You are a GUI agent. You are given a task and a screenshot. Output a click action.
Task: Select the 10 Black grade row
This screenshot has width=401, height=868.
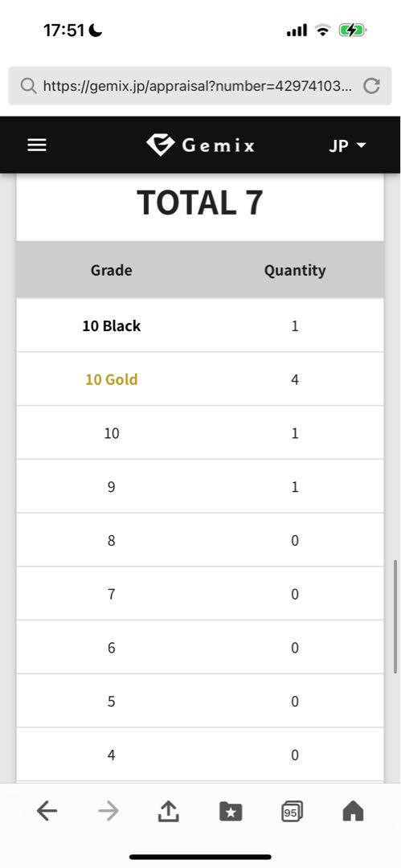pyautogui.click(x=200, y=325)
